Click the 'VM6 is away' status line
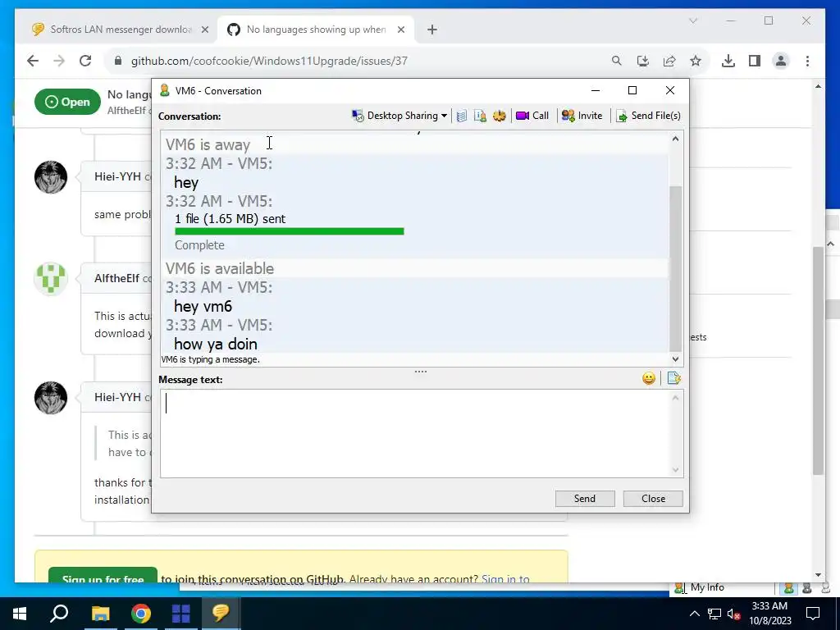The width and height of the screenshot is (840, 630). point(208,144)
